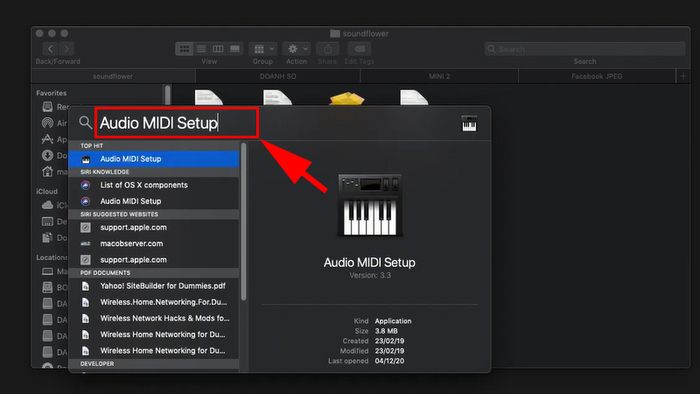Click the Finder sidebar scrollbar
Screen dimensions: 700x394
[x=167, y=95]
